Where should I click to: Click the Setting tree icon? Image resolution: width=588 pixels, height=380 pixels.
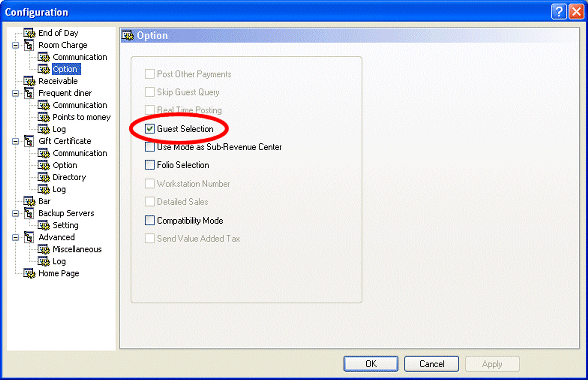point(44,225)
